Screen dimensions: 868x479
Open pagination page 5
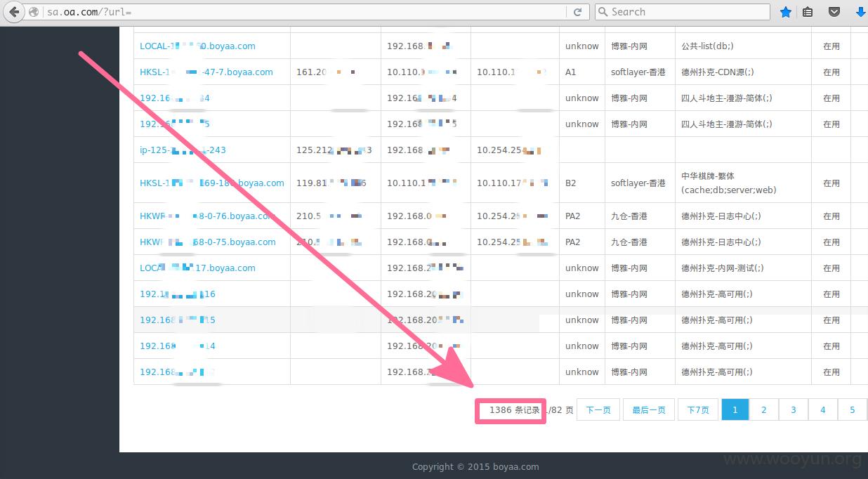click(853, 410)
